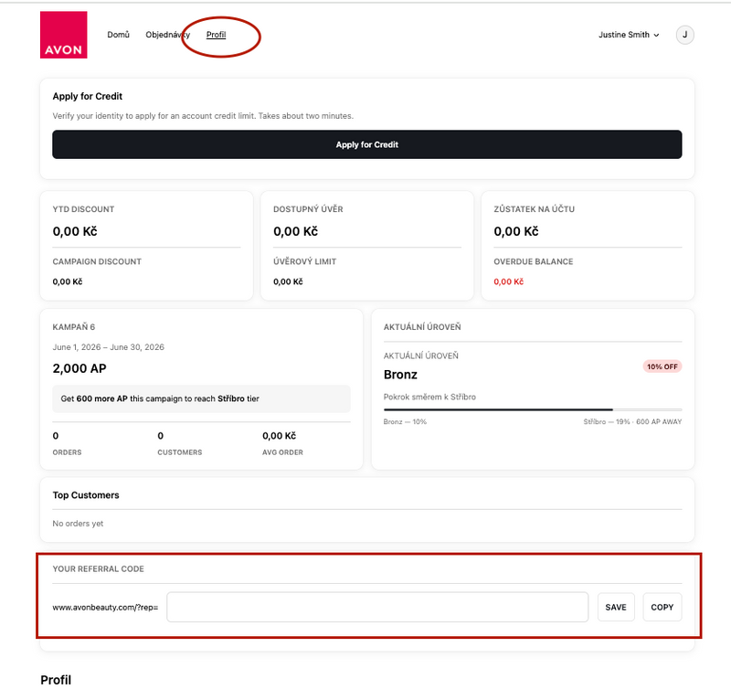Viewport: 731px width, 700px height.
Task: Expand the Justine Smith account dropdown
Action: tap(629, 35)
